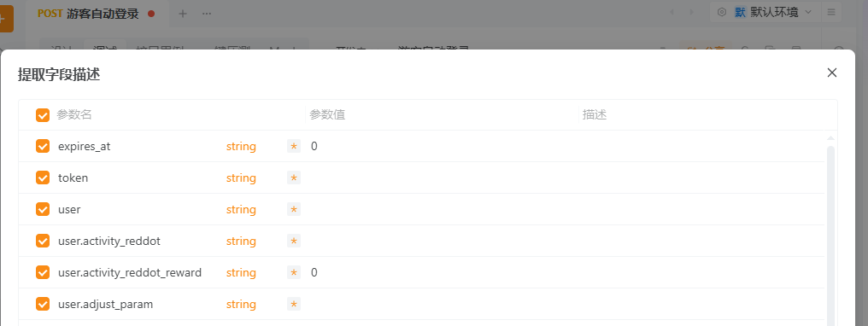This screenshot has height=326, width=868.
Task: Click the description field for token
Action: click(x=701, y=178)
